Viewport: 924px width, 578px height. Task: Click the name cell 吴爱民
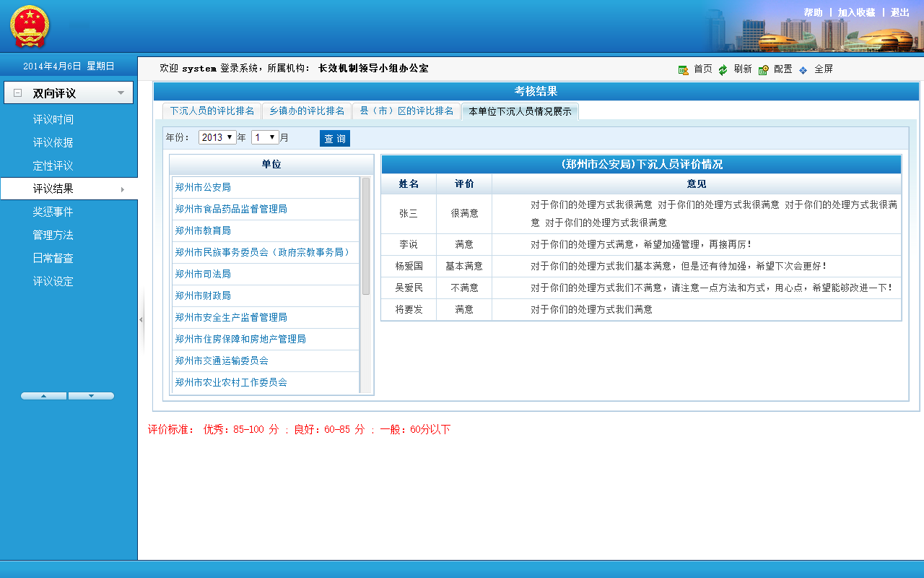[x=409, y=288]
